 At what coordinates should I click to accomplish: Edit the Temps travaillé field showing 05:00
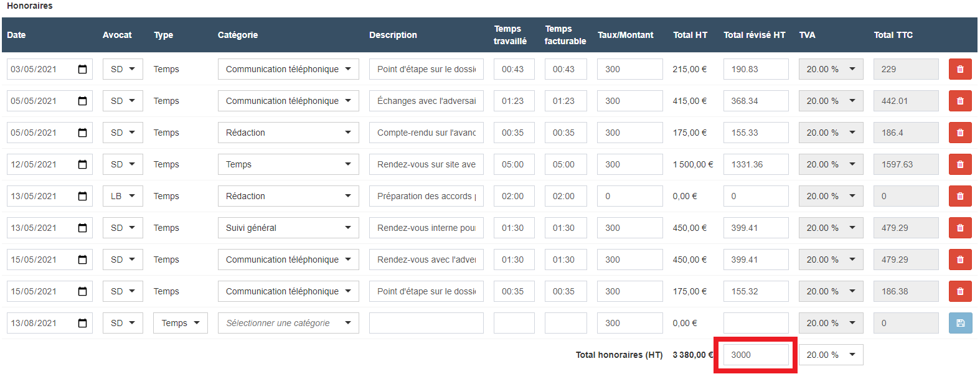coord(514,164)
